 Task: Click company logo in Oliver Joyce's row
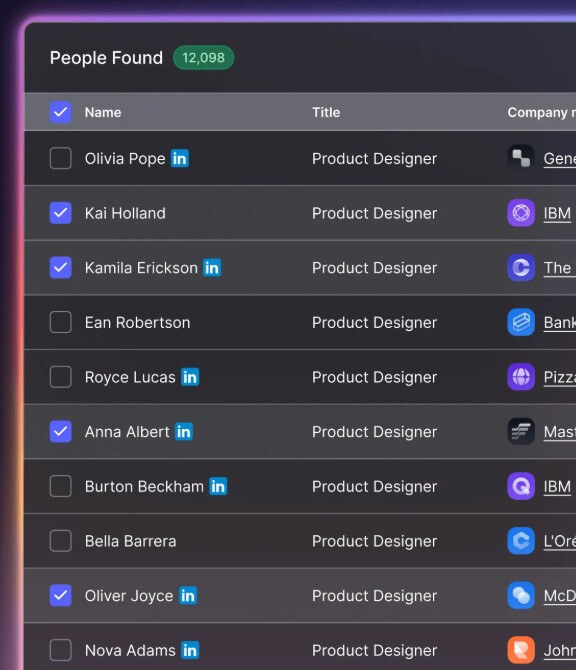pyautogui.click(x=521, y=596)
